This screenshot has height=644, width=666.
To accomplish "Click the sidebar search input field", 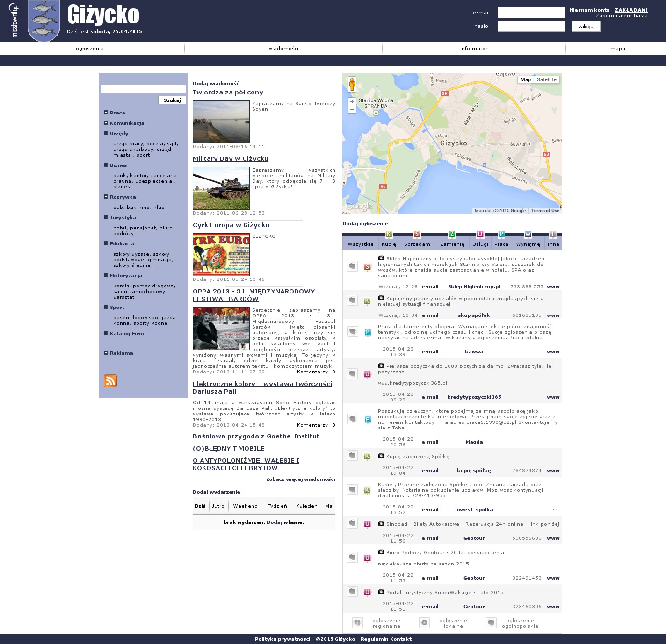I will 144,89.
